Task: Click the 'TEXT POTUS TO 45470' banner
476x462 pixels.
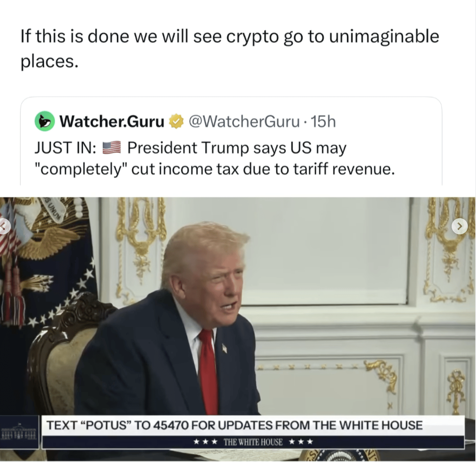Action: pyautogui.click(x=234, y=425)
